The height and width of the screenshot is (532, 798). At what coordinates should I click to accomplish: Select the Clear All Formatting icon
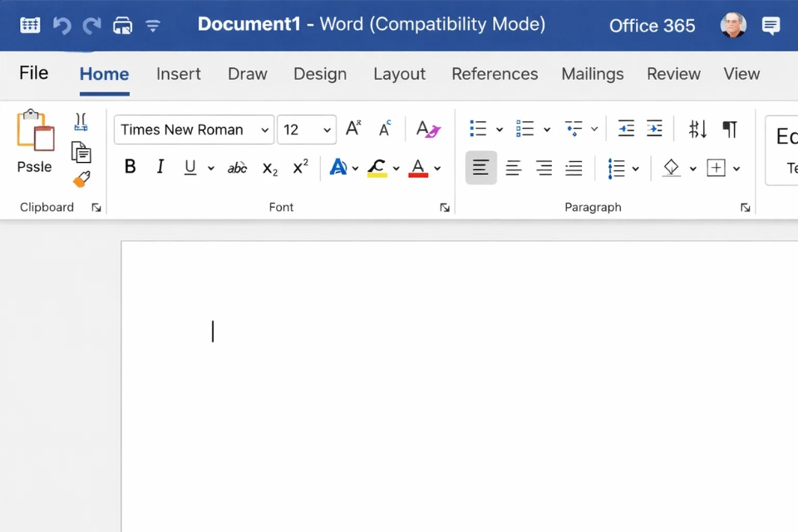pos(427,130)
